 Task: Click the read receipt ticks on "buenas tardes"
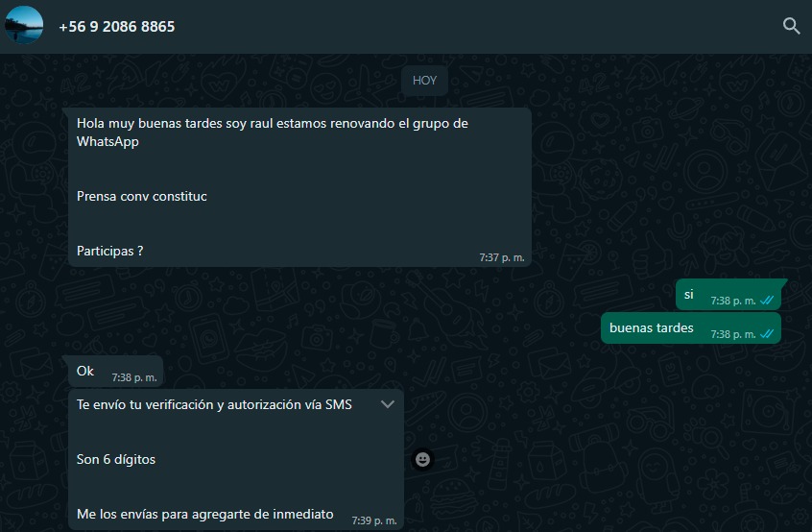pos(767,334)
